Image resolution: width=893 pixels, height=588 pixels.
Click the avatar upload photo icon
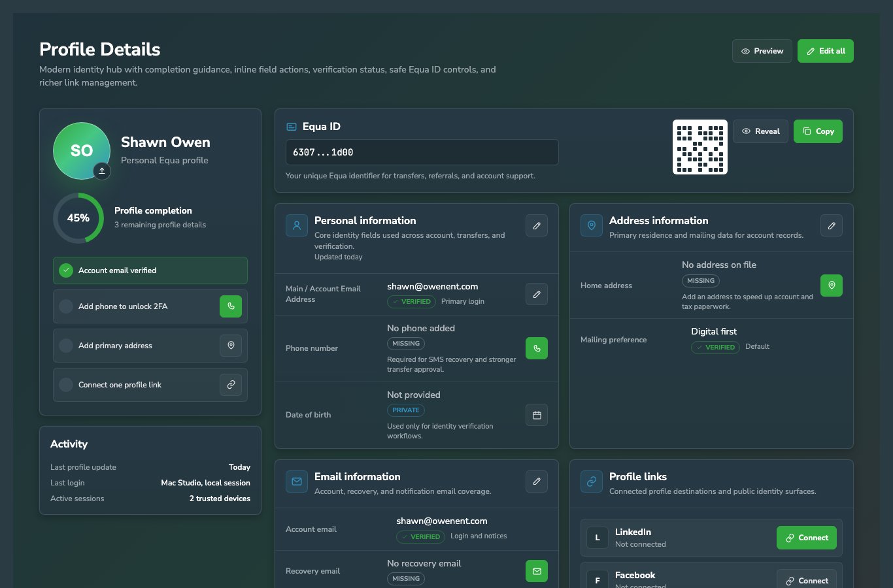(101, 171)
